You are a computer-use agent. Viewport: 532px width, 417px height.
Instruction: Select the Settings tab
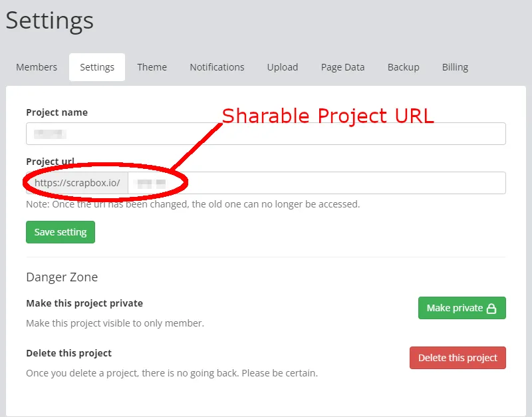coord(97,67)
